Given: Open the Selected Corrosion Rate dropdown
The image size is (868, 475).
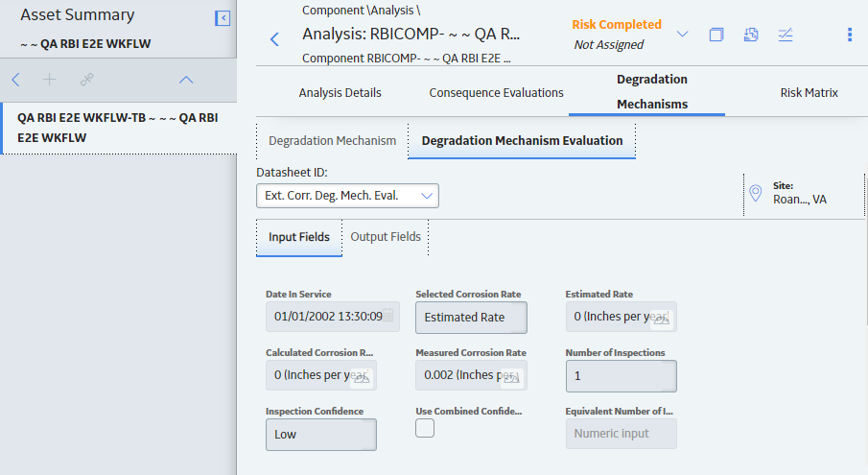Looking at the screenshot, I should click(x=471, y=318).
